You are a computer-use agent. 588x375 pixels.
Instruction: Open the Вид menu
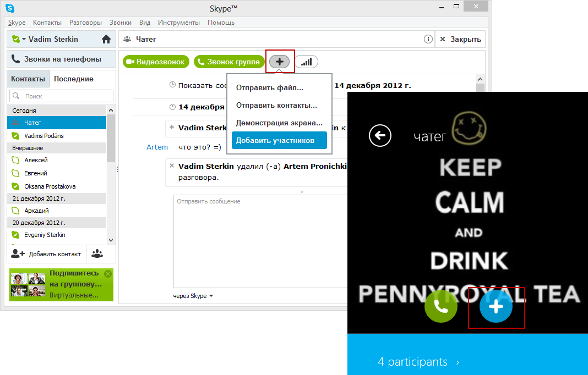point(145,23)
